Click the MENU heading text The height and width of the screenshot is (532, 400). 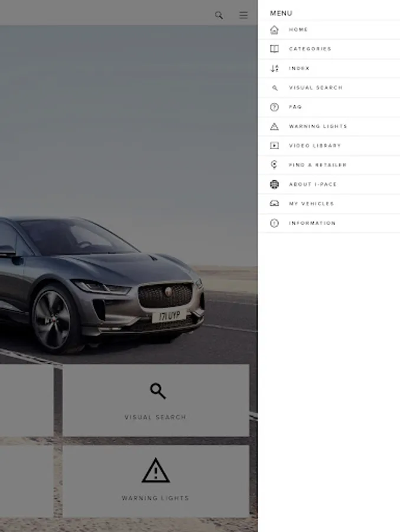(x=281, y=13)
